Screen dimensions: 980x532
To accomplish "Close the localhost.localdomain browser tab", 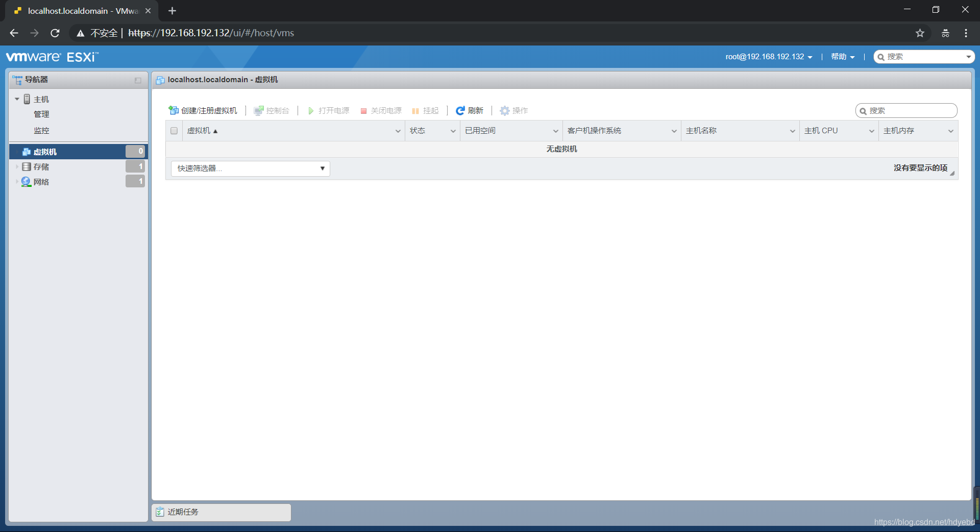I will (x=148, y=11).
